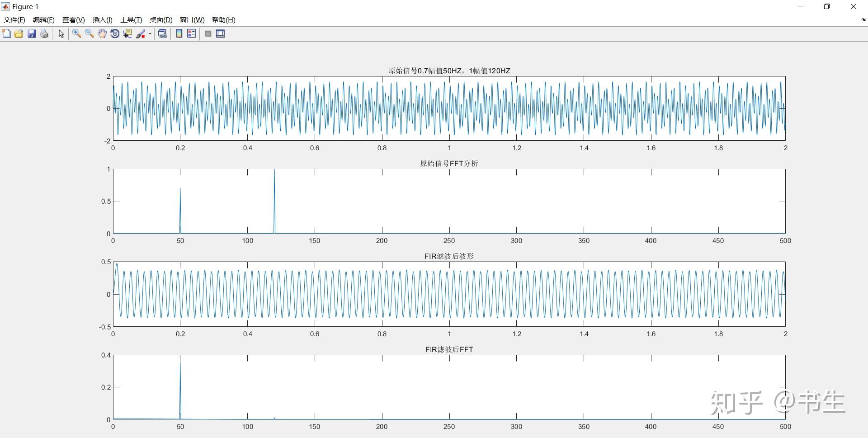This screenshot has height=438, width=868.
Task: Open the 窗口(W) menu
Action: (x=192, y=19)
